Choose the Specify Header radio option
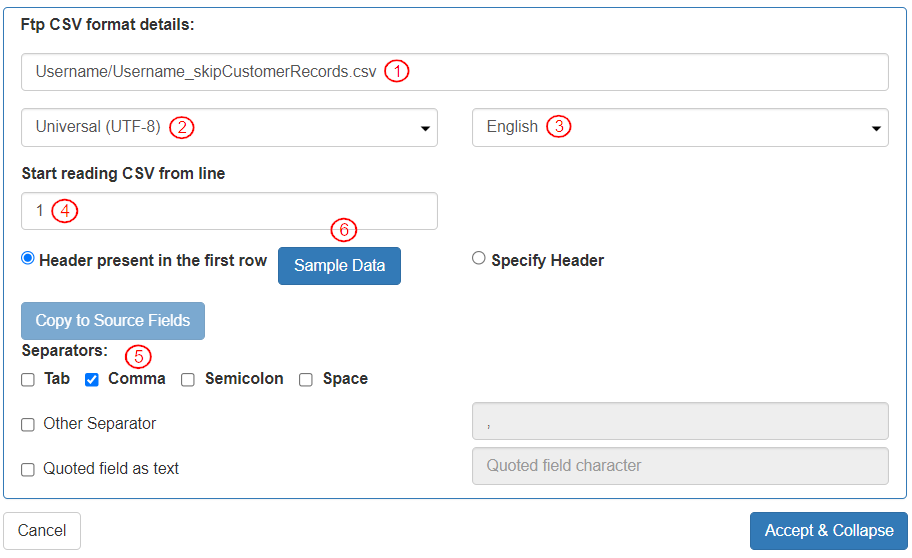Image resolution: width=912 pixels, height=558 pixels. 479,258
